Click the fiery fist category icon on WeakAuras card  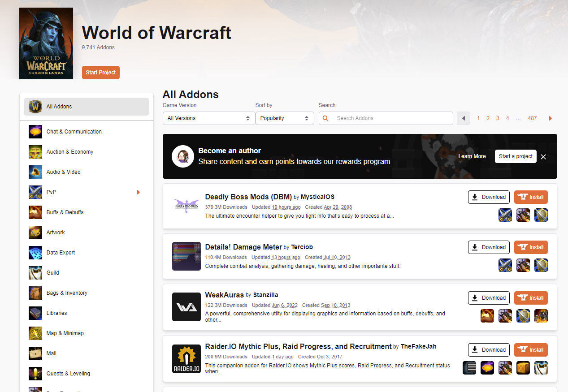coord(487,316)
